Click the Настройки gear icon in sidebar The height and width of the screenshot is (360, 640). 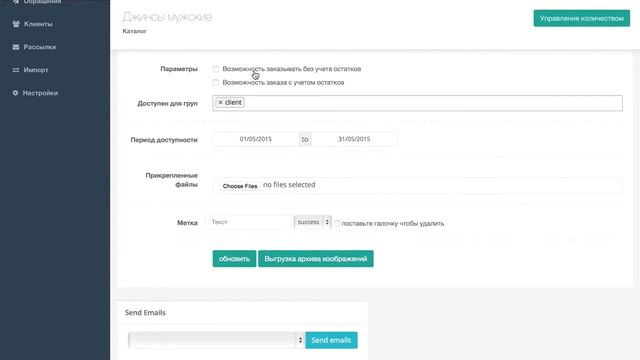16,93
